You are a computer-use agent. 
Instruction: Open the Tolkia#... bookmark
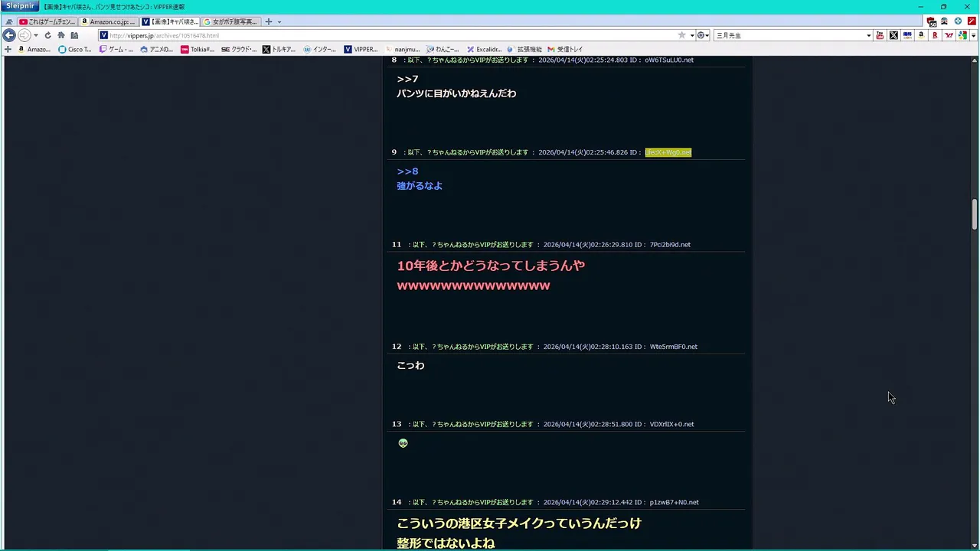198,49
